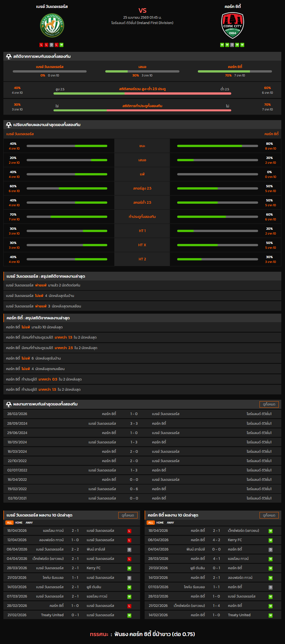
Task: Click the grey D badge under Cork City crest
Action: (232, 45)
